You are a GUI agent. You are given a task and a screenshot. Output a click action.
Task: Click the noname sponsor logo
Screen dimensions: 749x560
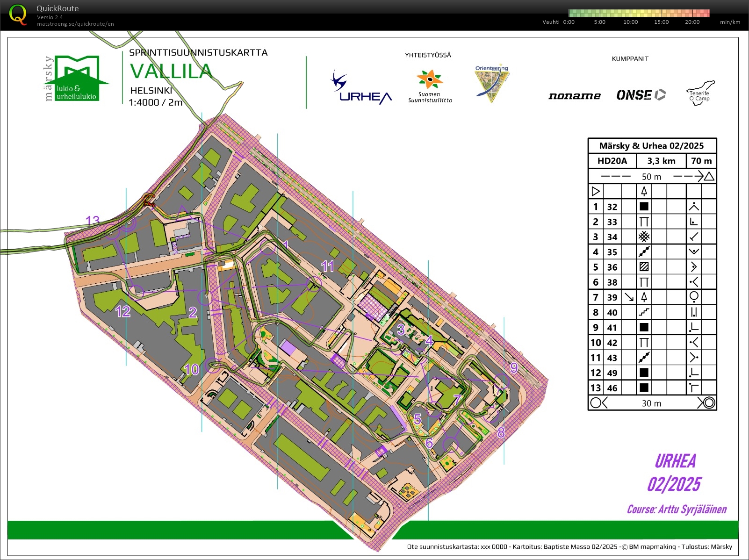click(x=575, y=96)
